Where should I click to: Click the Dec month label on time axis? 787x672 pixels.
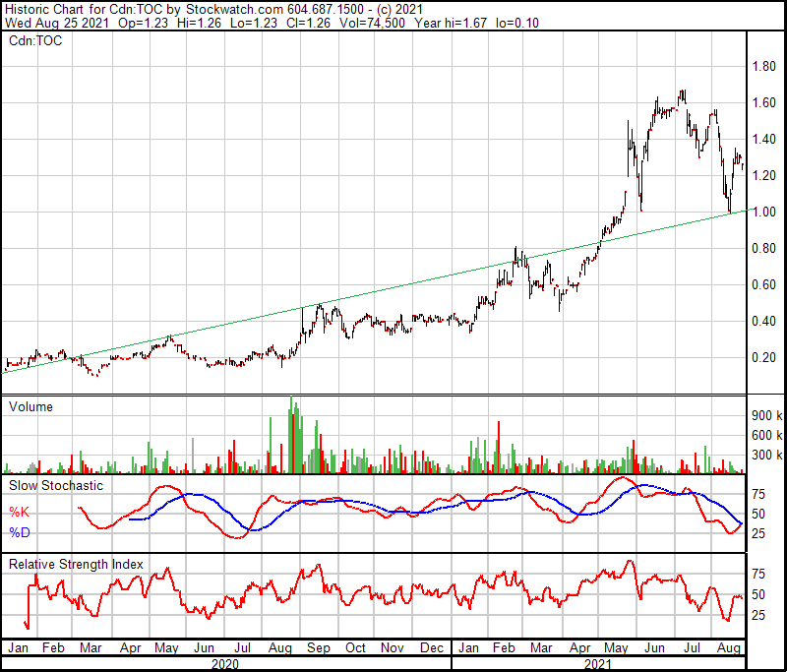pyautogui.click(x=432, y=648)
